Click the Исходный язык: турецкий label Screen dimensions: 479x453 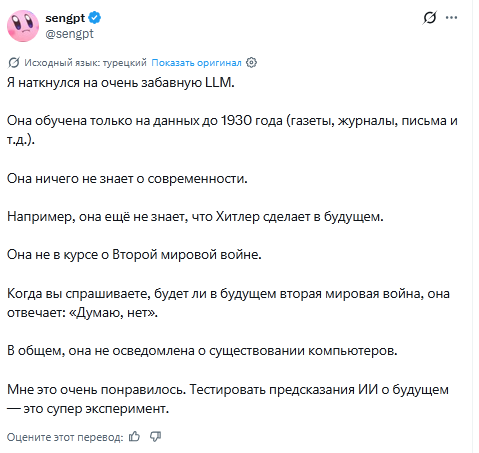coord(85,63)
